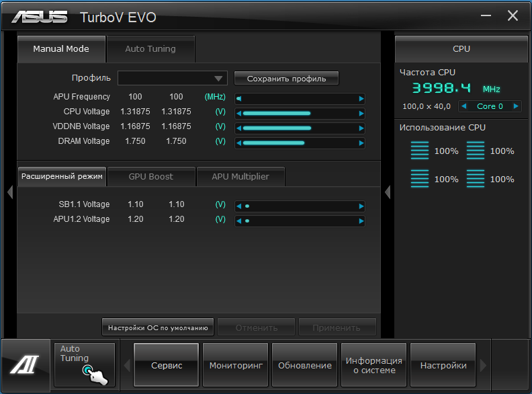
Task: Decrease DRAM Voltage with left arrow
Action: pyautogui.click(x=239, y=143)
